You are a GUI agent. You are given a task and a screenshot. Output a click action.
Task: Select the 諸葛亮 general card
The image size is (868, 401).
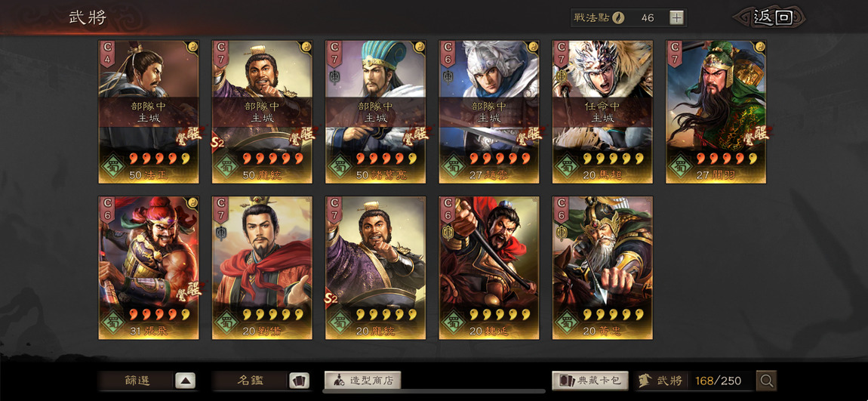point(375,112)
